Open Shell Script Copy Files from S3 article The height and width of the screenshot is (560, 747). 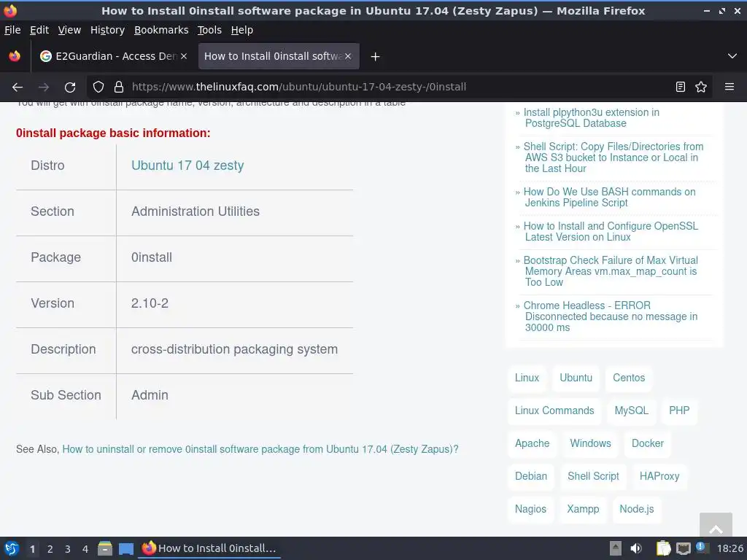(x=614, y=157)
